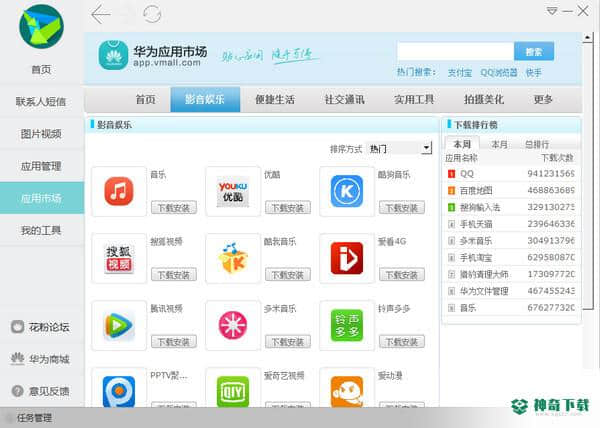Open 联系人短信 in the sidebar
Image resolution: width=600 pixels, height=428 pixels.
(41, 101)
